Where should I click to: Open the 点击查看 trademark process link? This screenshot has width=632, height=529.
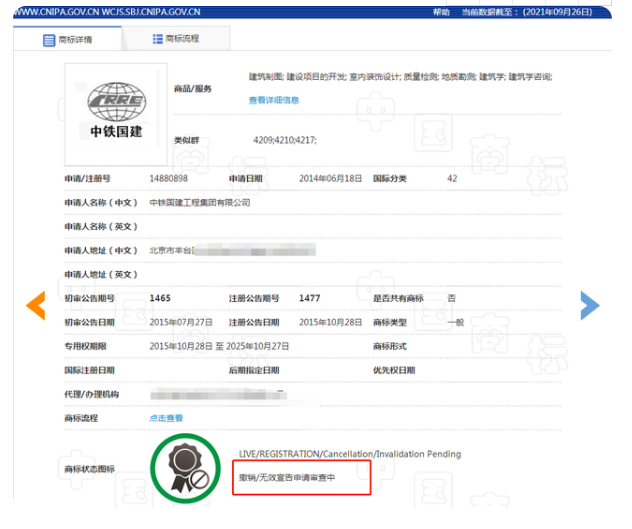(166, 418)
